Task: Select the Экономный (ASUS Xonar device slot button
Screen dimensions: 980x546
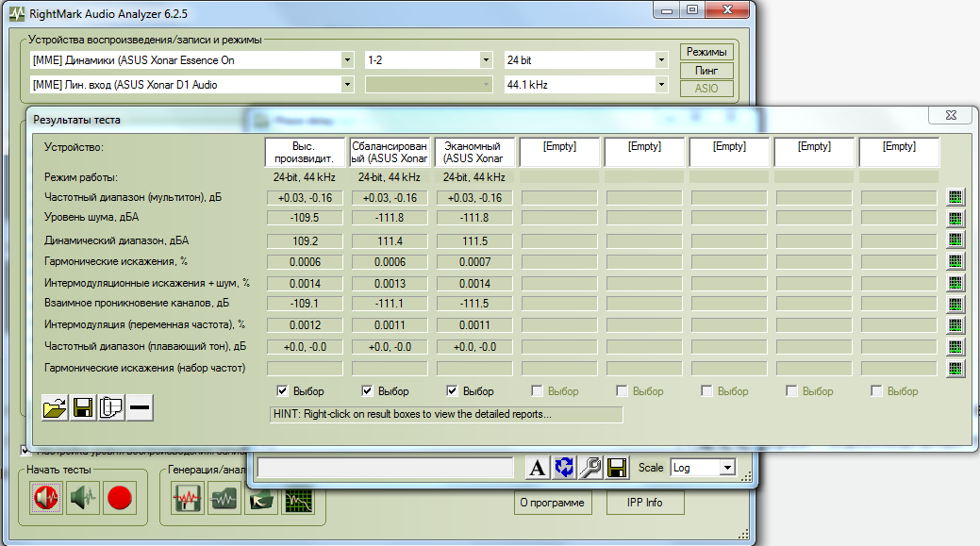Action: coord(474,153)
